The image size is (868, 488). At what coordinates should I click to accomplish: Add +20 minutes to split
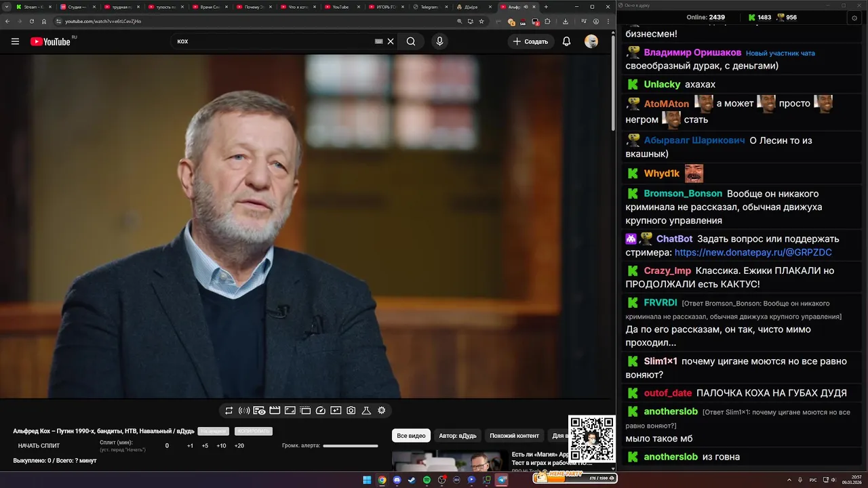(x=239, y=446)
